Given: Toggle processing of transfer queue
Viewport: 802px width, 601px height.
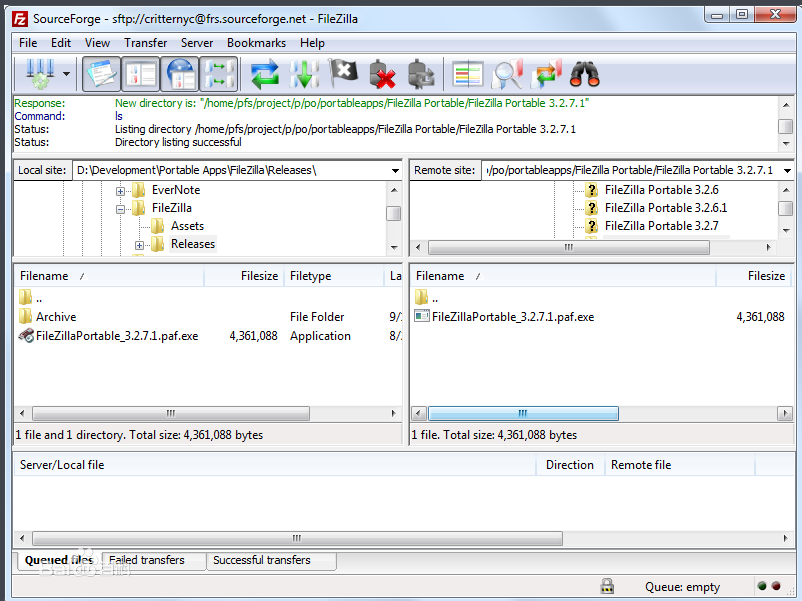Looking at the screenshot, I should [x=304, y=74].
